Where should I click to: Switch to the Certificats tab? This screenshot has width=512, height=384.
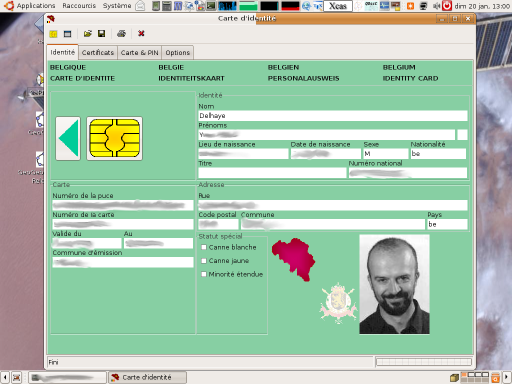coord(98,53)
